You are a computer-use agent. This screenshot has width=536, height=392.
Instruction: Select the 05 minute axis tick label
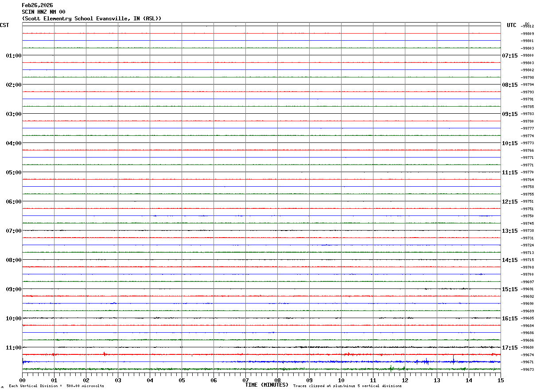click(182, 380)
